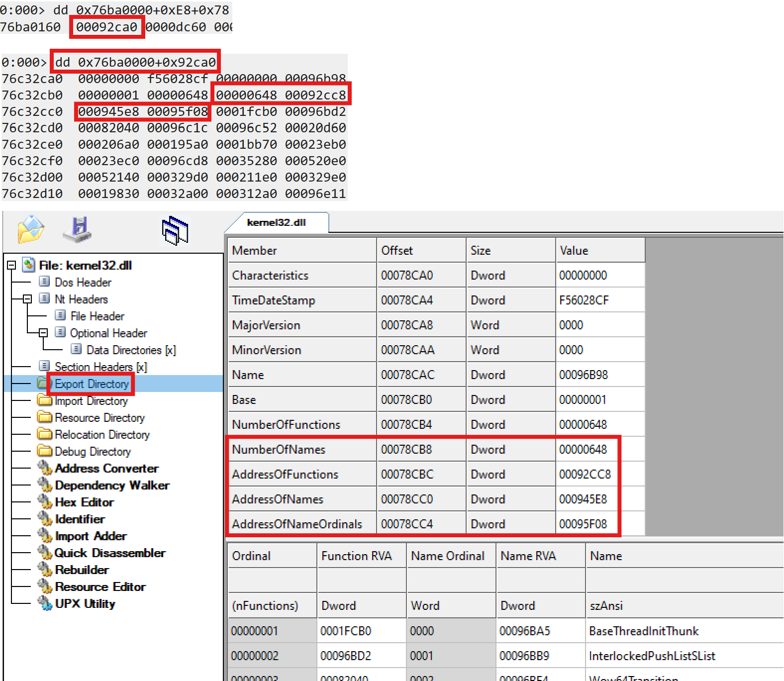Click the dd 0x76ba0000+0x92ca0 command text
The width and height of the screenshot is (784, 681).
(x=135, y=62)
